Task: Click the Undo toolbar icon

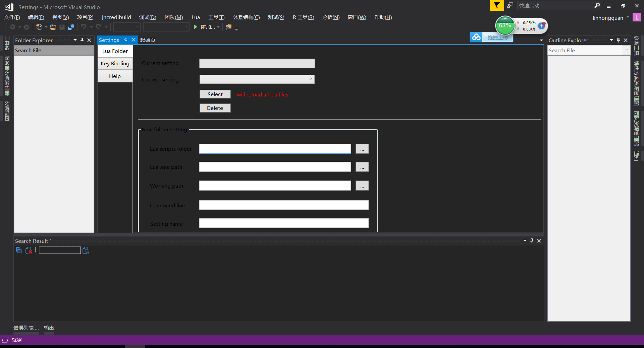Action: (x=84, y=27)
